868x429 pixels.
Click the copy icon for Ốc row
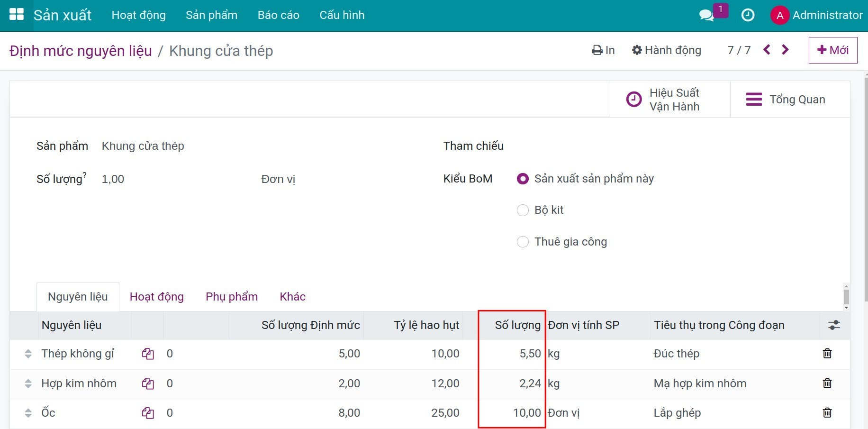coord(148,413)
